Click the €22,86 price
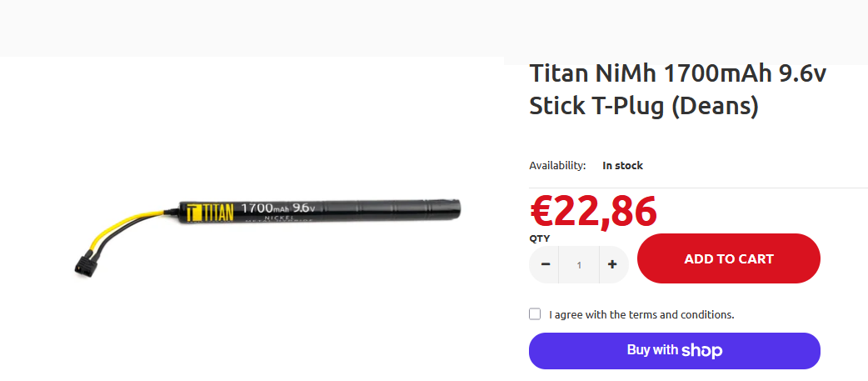The height and width of the screenshot is (381, 868). point(593,211)
